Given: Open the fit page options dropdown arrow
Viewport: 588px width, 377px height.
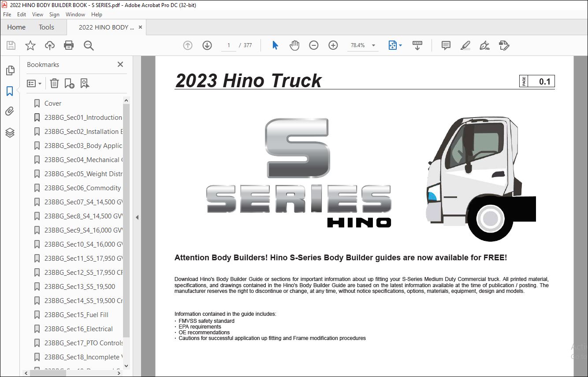Looking at the screenshot, I should 400,45.
